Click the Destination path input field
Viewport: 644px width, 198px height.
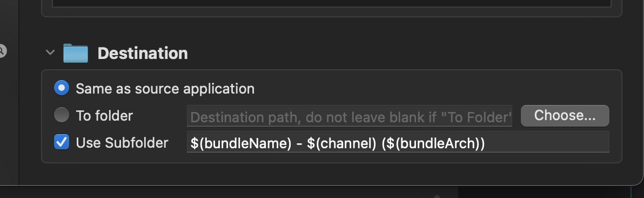point(350,116)
